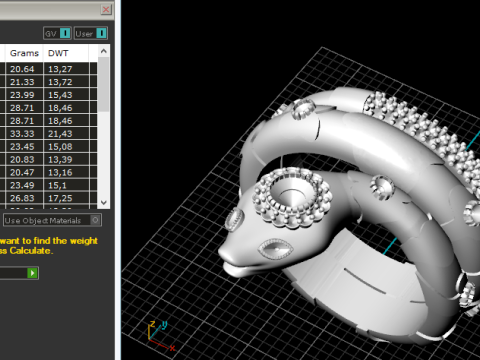Toggle Use Object Materials option
The width and height of the screenshot is (480, 360).
(x=52, y=220)
